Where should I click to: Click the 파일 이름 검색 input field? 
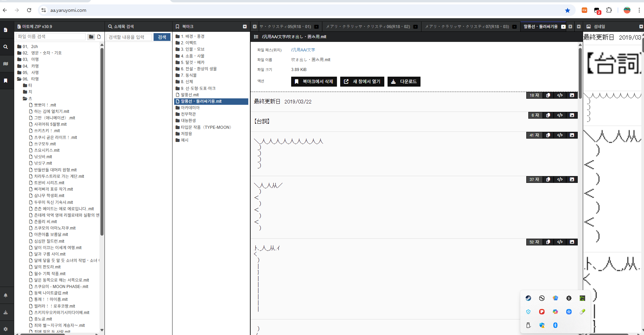coord(51,37)
